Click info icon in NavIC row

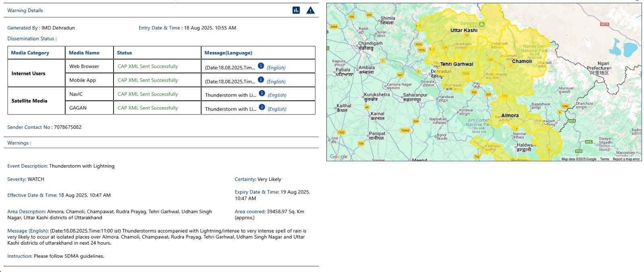pos(262,93)
